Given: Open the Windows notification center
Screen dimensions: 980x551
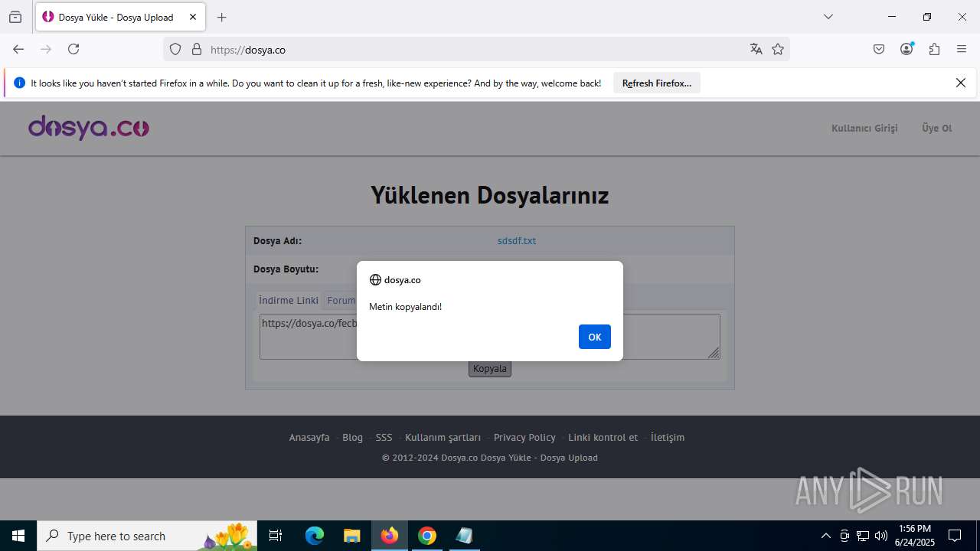Looking at the screenshot, I should click(x=955, y=536).
